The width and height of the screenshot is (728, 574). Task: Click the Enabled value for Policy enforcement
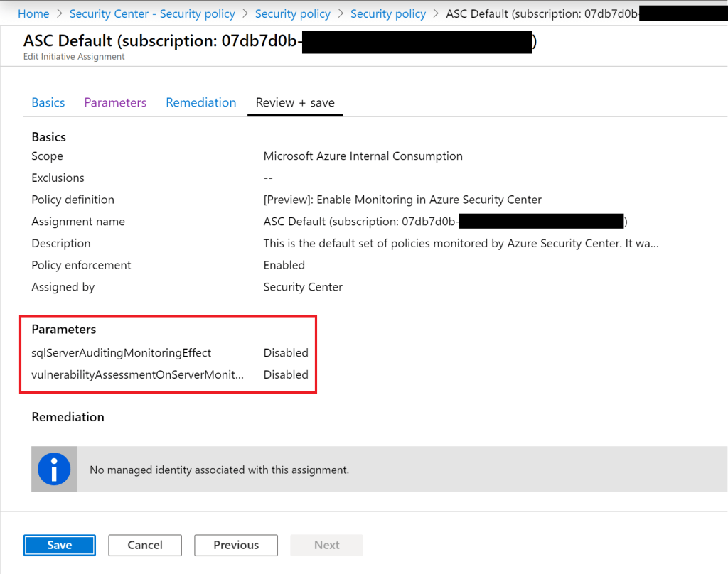pos(284,265)
